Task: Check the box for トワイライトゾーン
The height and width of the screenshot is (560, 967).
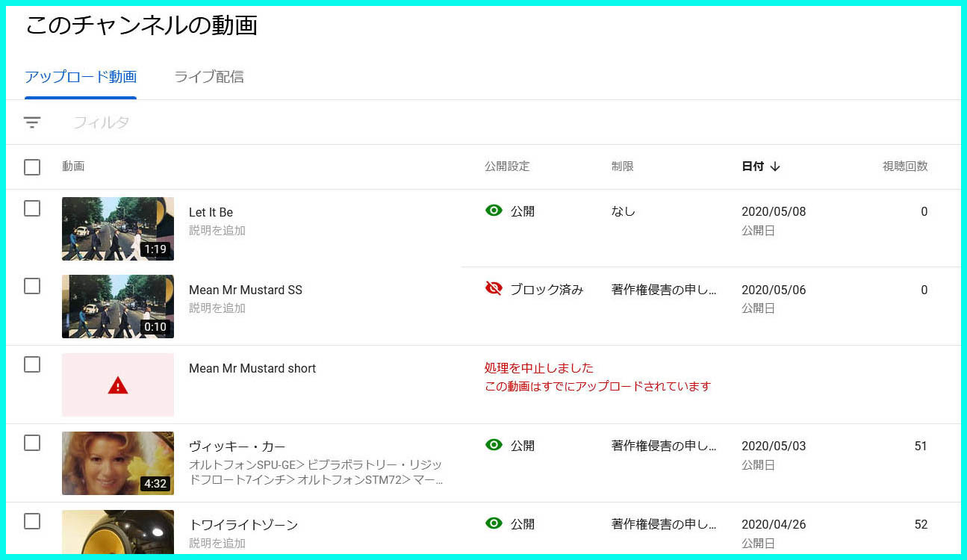Action: (32, 521)
